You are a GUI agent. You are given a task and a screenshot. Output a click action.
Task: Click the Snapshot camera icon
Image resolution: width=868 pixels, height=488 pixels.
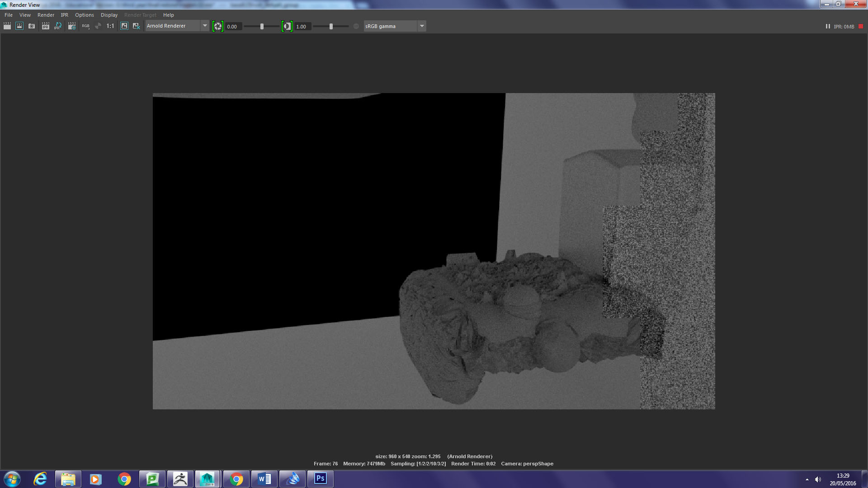32,26
